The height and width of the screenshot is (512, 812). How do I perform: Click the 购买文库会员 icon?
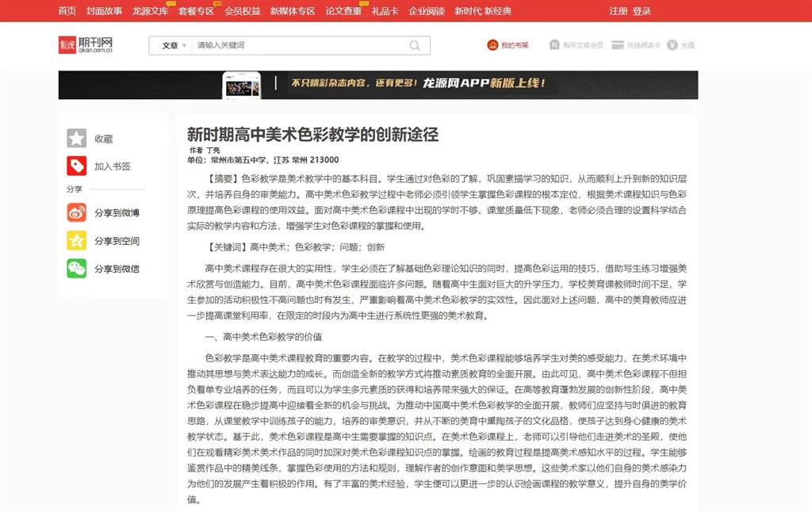[554, 45]
